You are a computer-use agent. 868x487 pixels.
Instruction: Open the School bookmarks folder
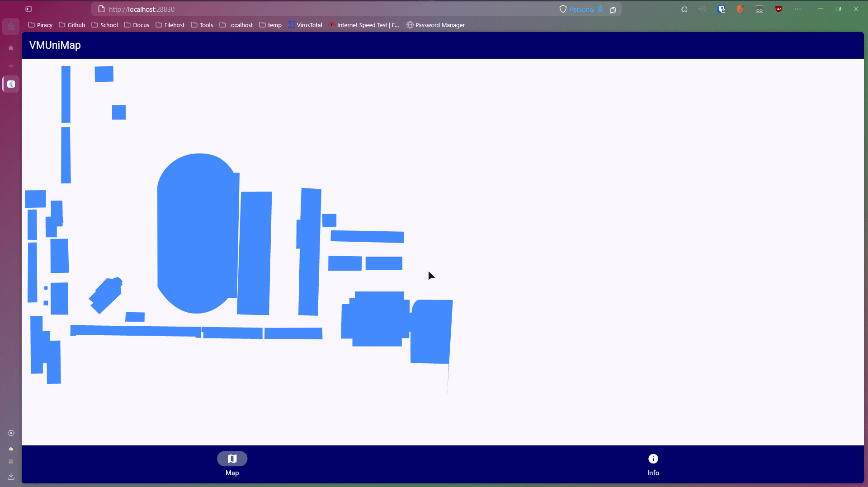(104, 25)
